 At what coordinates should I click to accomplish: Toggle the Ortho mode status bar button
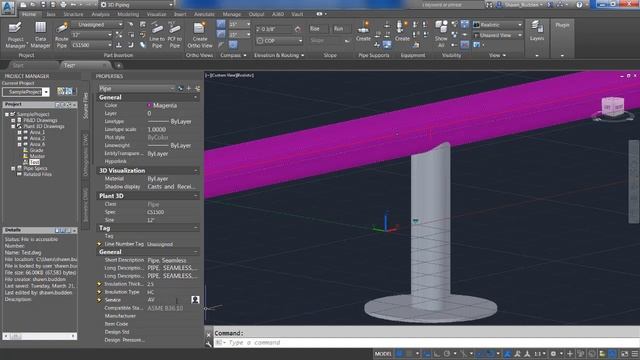point(437,354)
